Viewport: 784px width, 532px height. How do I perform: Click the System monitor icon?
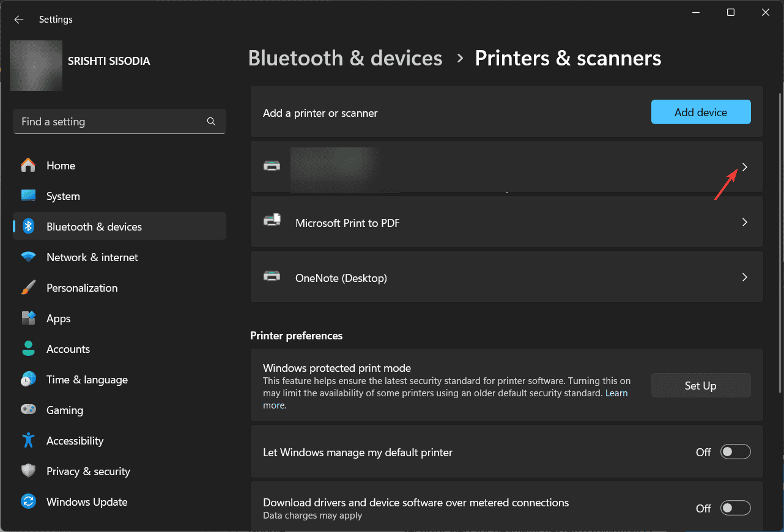(x=28, y=196)
